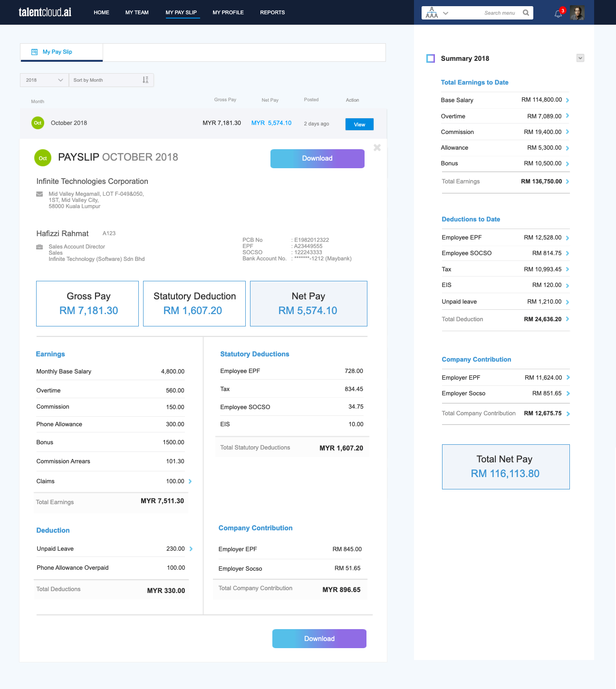Open Bonus RM 10,500.00 summary arrow
The width and height of the screenshot is (616, 689).
pyautogui.click(x=568, y=164)
